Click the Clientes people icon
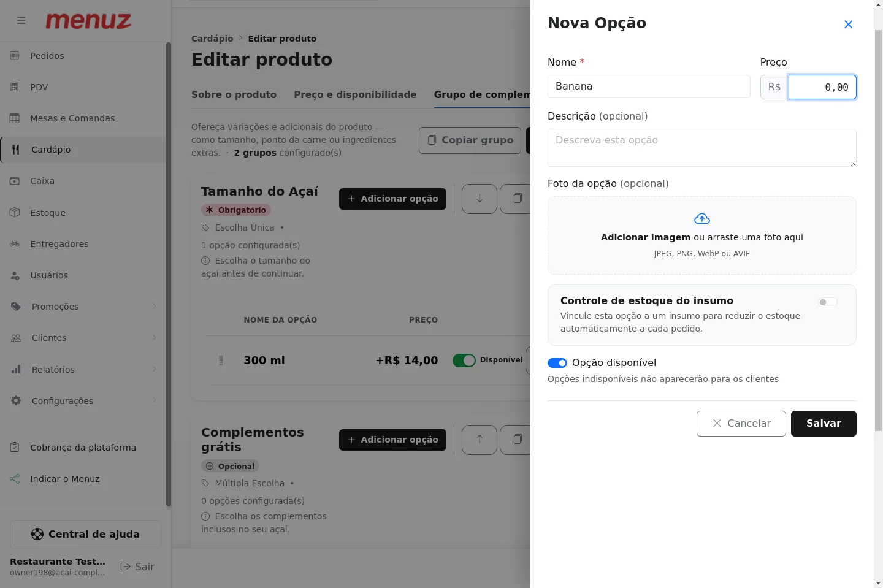The width and height of the screenshot is (883, 588). click(16, 338)
